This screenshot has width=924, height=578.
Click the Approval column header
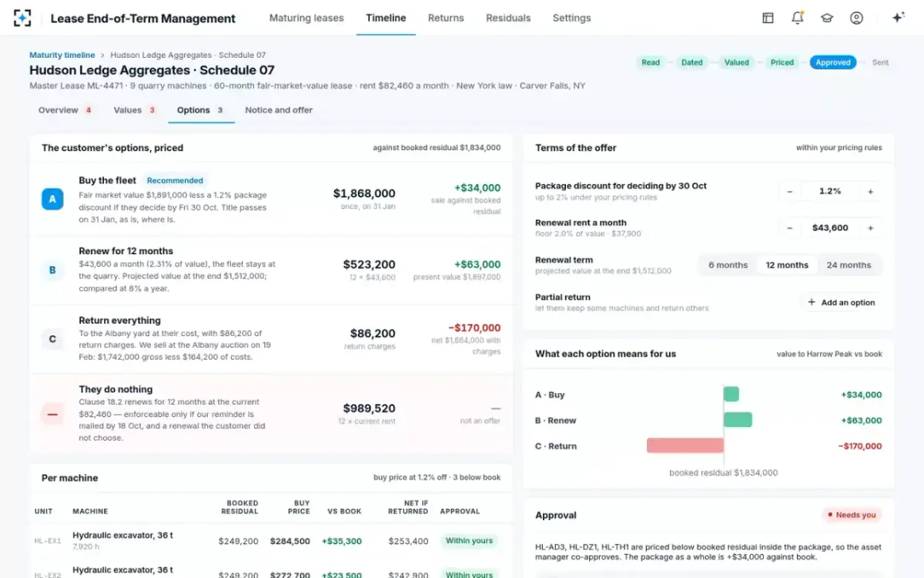460,511
